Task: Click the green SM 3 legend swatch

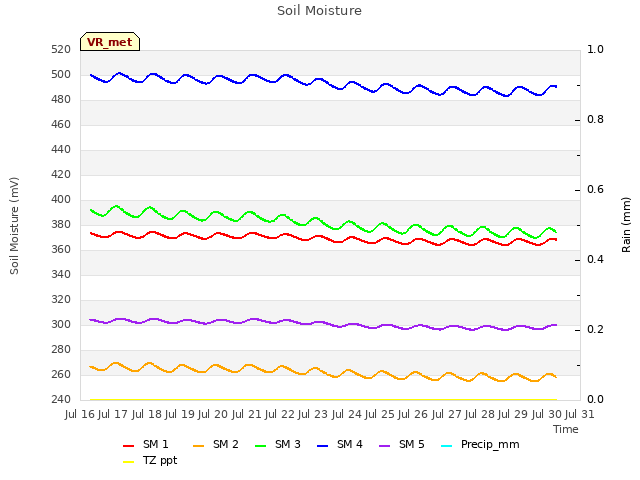Action: [260, 446]
